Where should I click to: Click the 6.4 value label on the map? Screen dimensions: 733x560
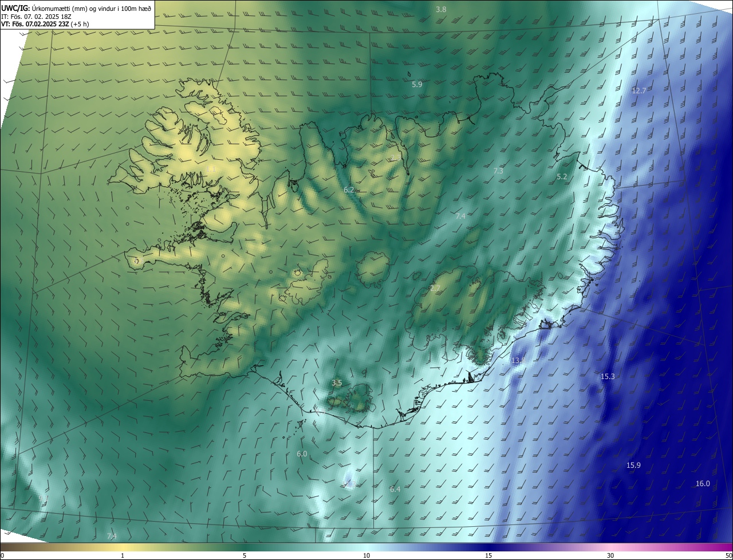[395, 489]
